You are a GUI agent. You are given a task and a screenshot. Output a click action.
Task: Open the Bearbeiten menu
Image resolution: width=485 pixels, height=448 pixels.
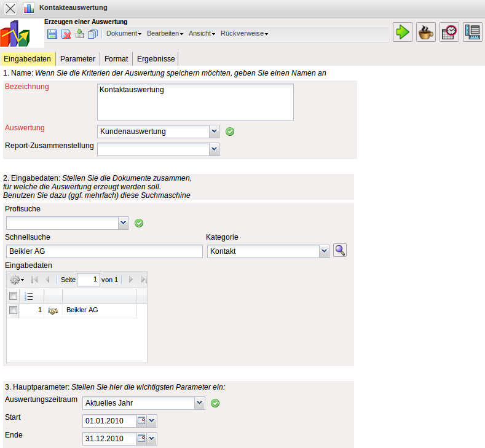[x=164, y=34]
